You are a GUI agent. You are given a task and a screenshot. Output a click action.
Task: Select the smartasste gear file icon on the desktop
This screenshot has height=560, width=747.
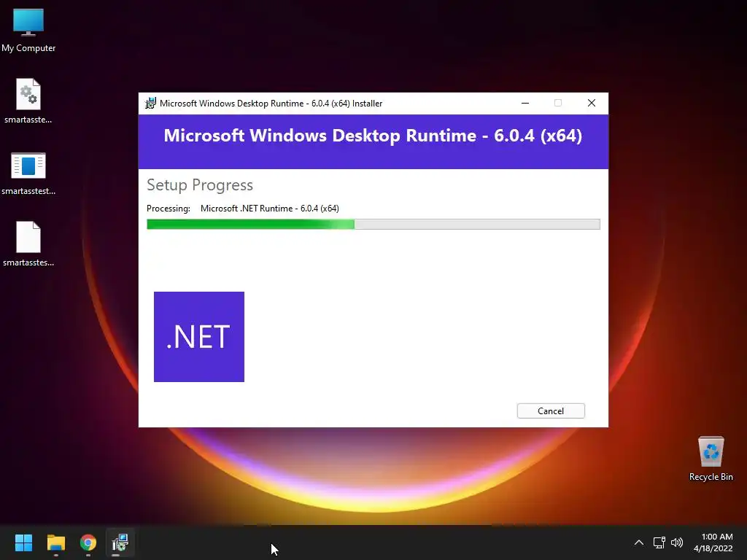28,101
